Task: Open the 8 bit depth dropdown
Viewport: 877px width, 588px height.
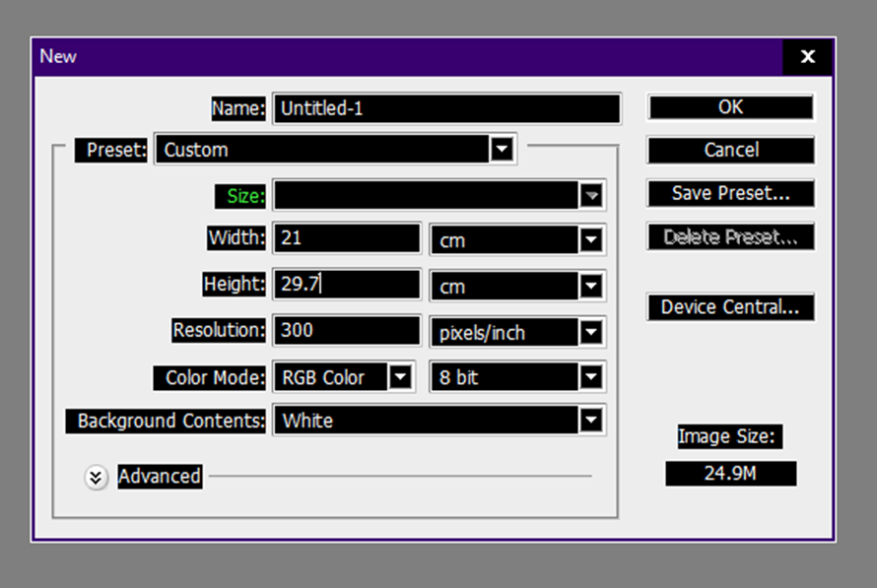Action: coord(517,377)
